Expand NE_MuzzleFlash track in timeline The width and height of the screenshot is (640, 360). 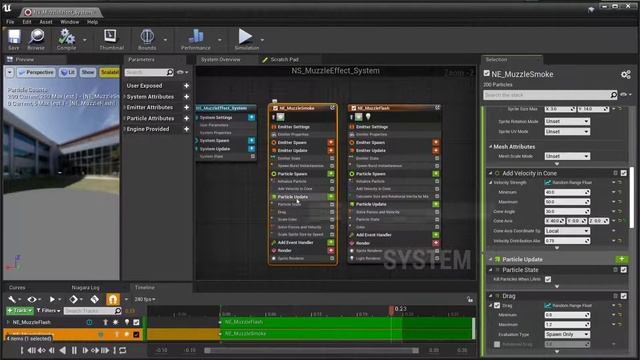tap(8, 322)
